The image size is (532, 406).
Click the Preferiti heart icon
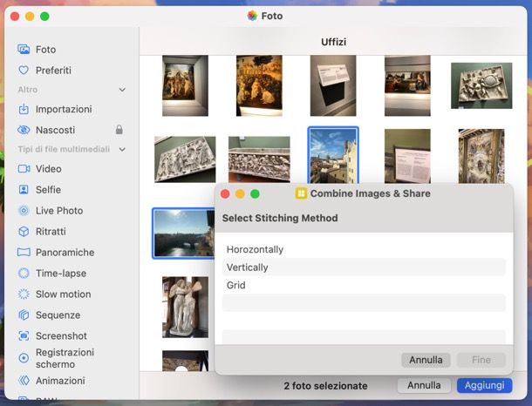coord(24,71)
